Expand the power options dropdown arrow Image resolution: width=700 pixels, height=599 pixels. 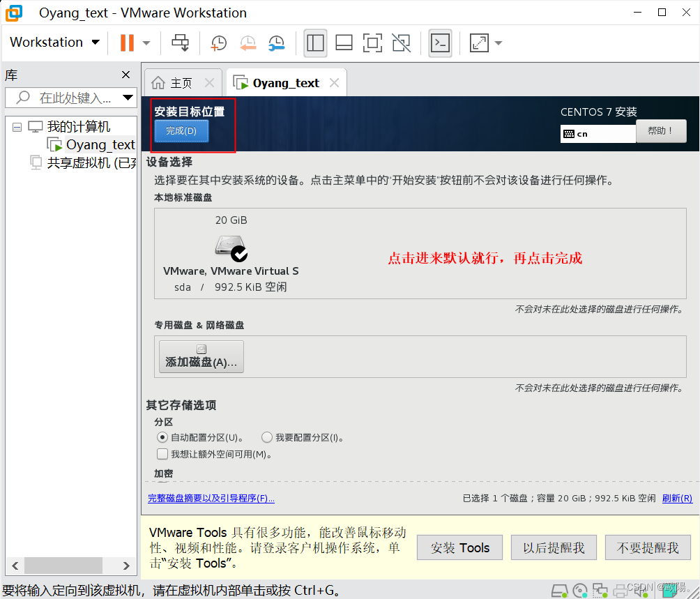pos(146,43)
